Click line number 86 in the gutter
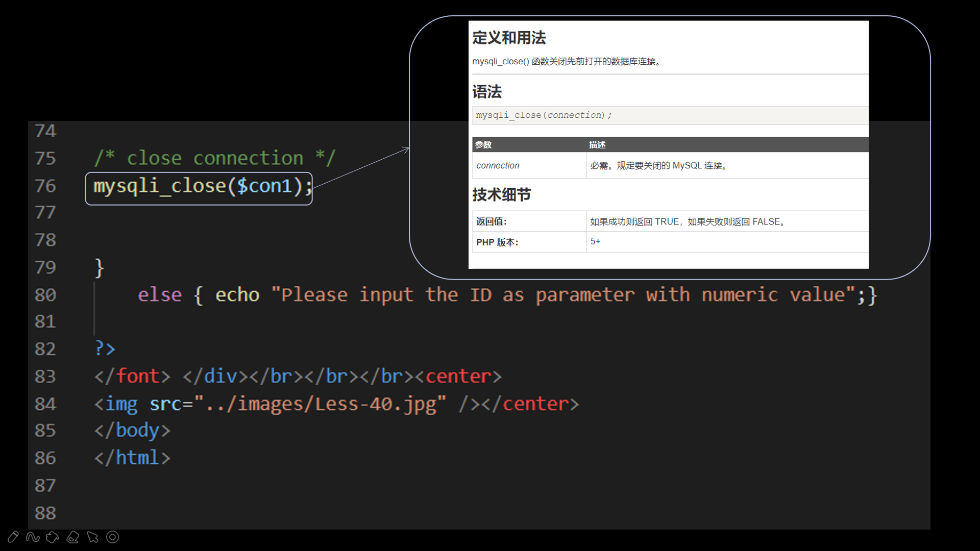 pyautogui.click(x=45, y=458)
